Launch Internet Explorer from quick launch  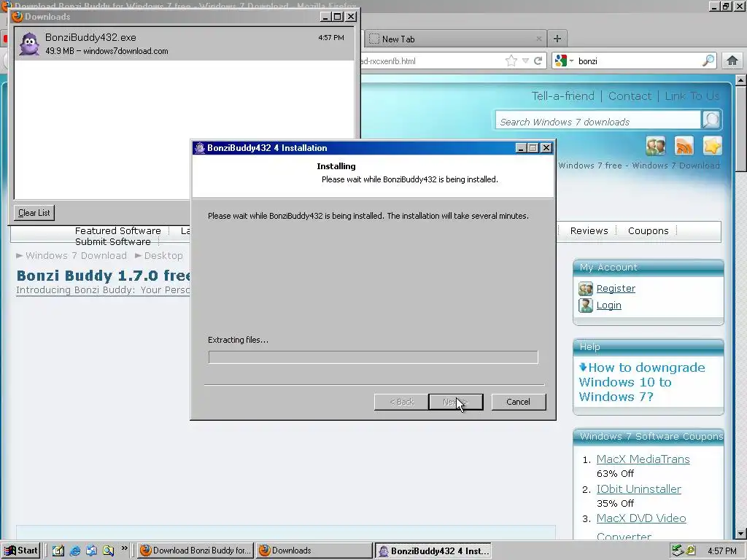click(75, 551)
